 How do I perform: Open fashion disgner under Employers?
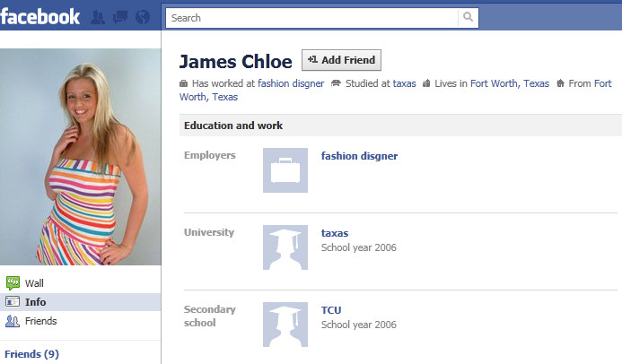click(x=359, y=156)
